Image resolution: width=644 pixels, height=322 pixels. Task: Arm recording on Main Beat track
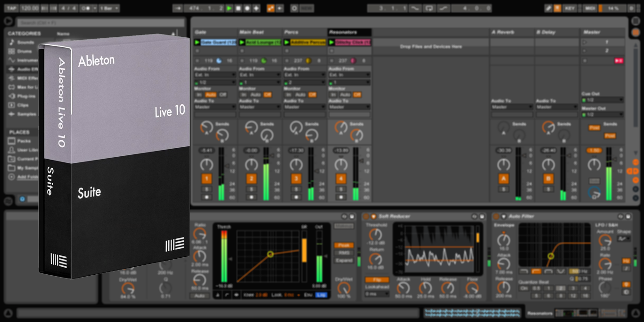[251, 197]
